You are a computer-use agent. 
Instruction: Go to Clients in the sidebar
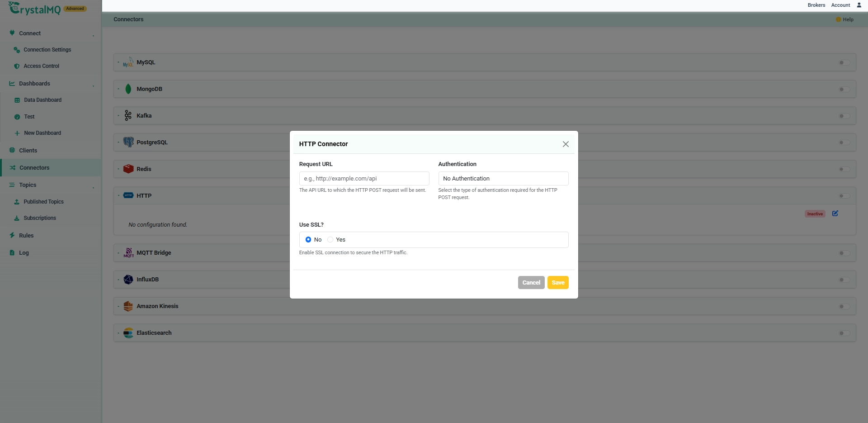(28, 151)
